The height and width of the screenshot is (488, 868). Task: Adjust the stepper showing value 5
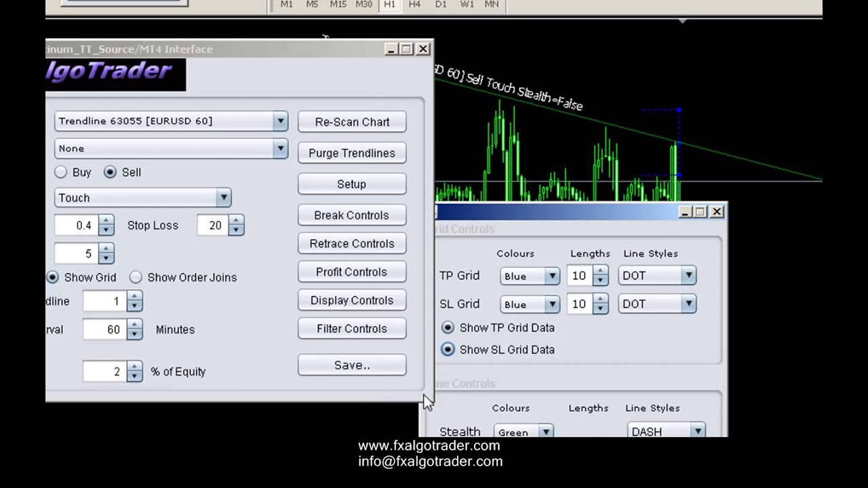click(x=106, y=254)
